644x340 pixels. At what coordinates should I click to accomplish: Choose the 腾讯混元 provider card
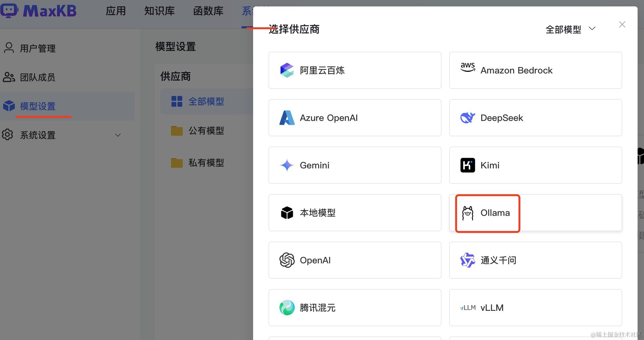pyautogui.click(x=355, y=308)
